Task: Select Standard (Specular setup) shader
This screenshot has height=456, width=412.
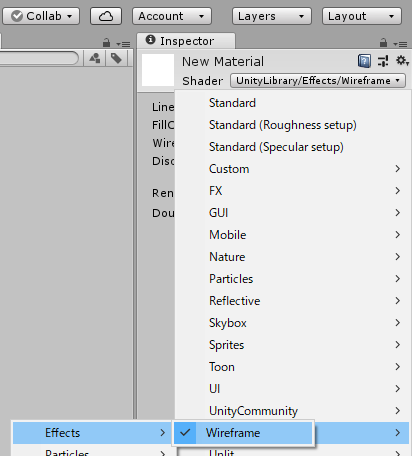Action: pyautogui.click(x=292, y=147)
